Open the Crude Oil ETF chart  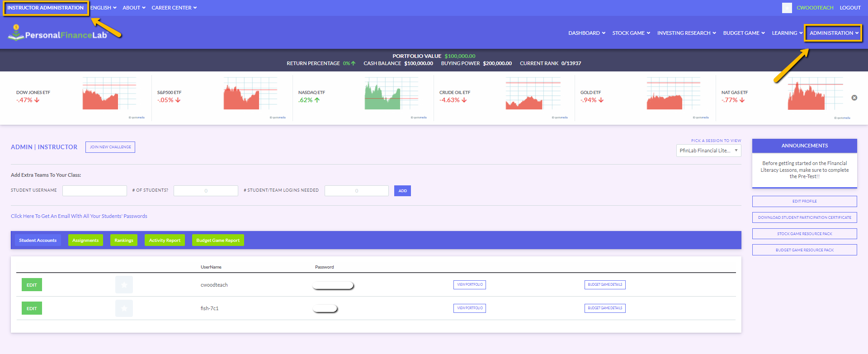(533, 93)
